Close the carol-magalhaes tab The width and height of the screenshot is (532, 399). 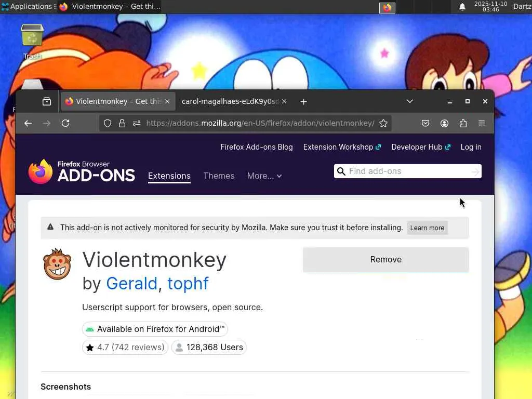click(284, 101)
